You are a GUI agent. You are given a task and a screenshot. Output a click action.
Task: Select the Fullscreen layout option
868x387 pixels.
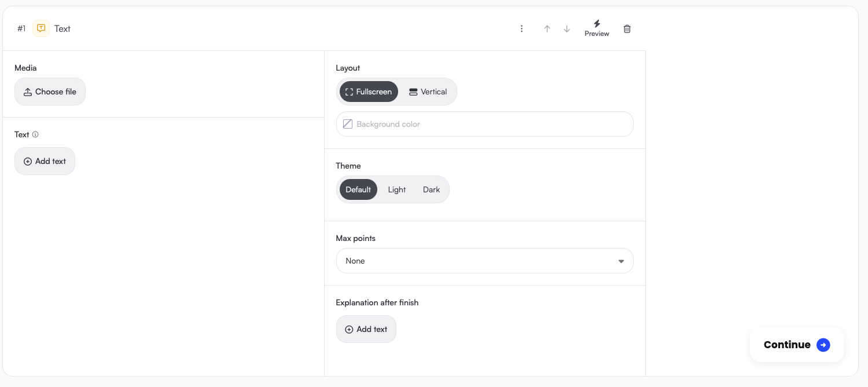[x=369, y=92]
